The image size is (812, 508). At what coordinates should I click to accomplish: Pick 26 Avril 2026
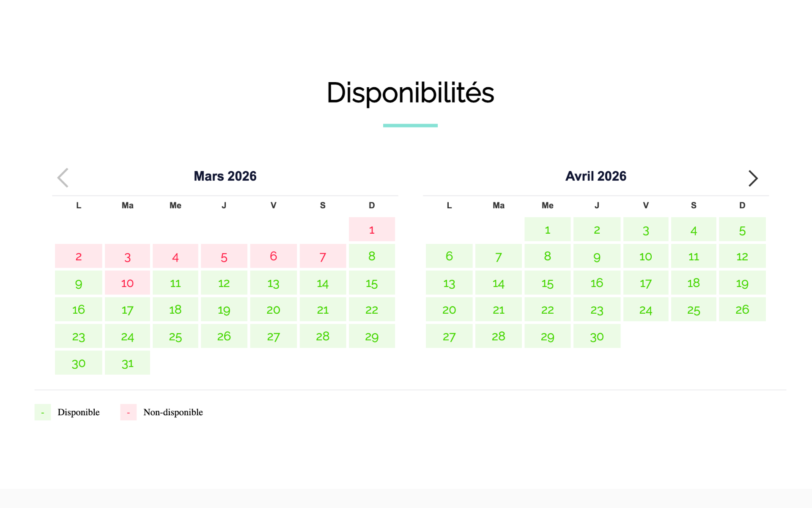click(742, 309)
